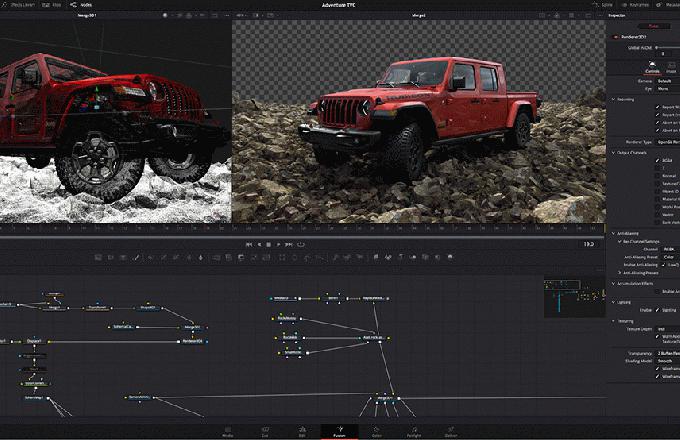Click the Nodes button in top toolbar
The image size is (680, 440).
tap(81, 5)
